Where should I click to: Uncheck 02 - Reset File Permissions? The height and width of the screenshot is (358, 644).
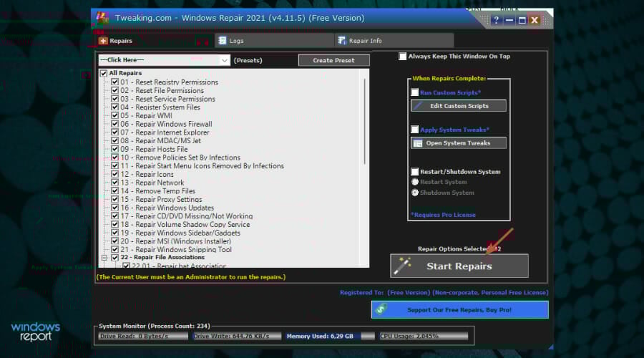115,90
